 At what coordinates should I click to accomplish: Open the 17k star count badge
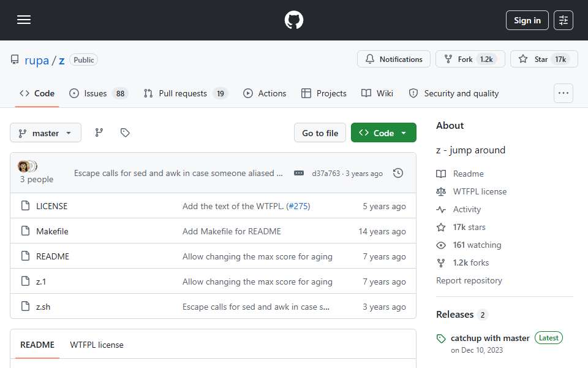(x=560, y=59)
